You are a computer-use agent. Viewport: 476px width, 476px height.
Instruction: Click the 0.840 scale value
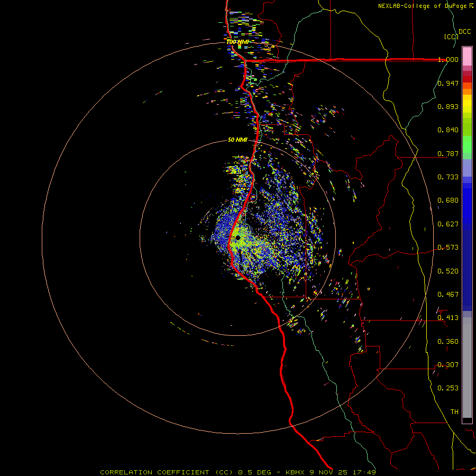pyautogui.click(x=448, y=130)
